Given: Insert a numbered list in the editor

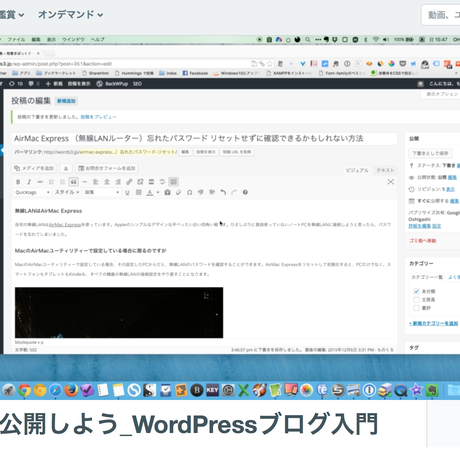Looking at the screenshot, I should pos(62,182).
